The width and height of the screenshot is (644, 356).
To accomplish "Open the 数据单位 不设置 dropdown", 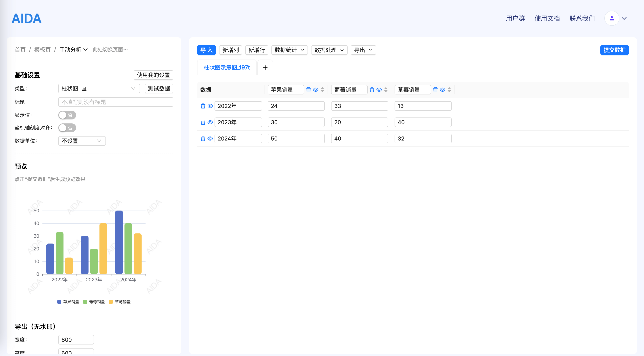I will tap(82, 141).
